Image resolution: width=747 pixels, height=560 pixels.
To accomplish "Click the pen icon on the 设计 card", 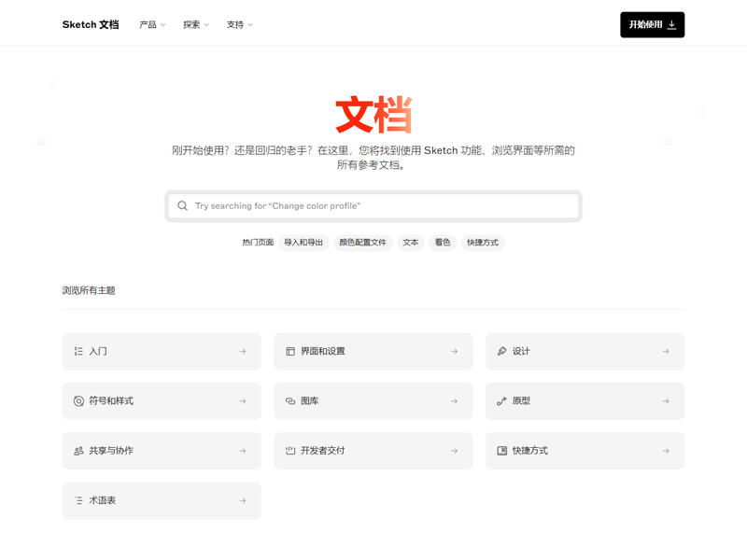I will click(500, 351).
